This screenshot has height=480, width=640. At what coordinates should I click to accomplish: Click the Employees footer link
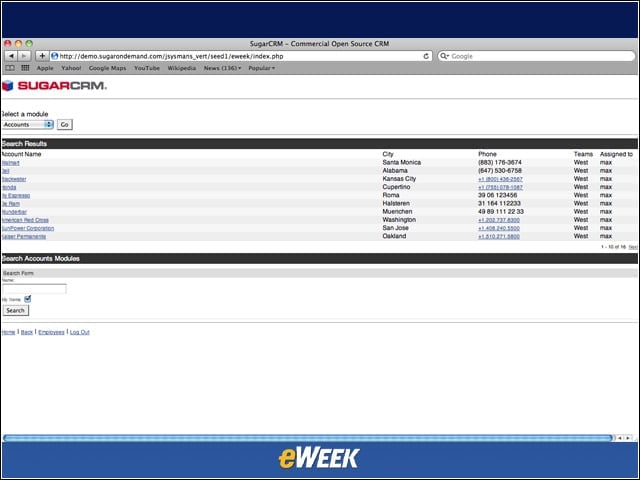[51, 332]
